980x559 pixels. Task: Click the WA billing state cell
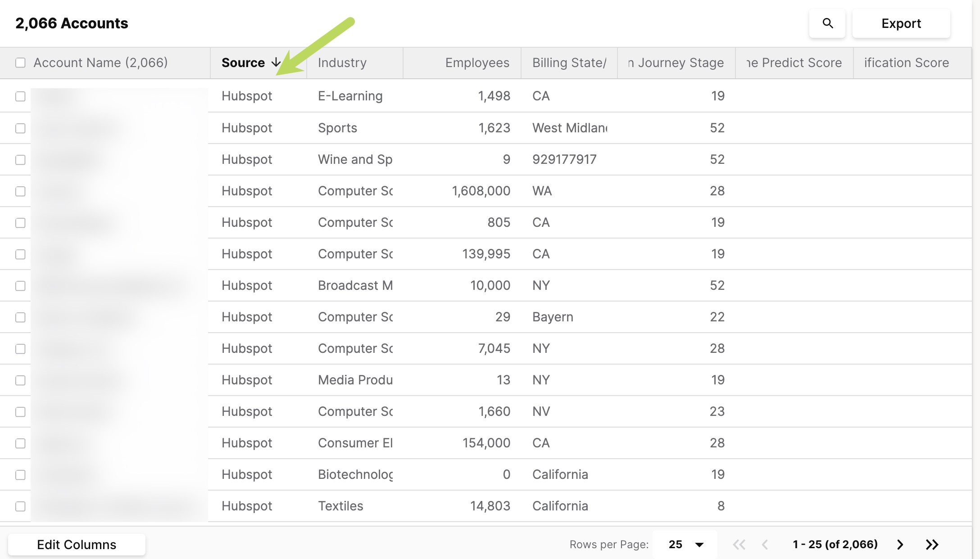click(x=542, y=191)
